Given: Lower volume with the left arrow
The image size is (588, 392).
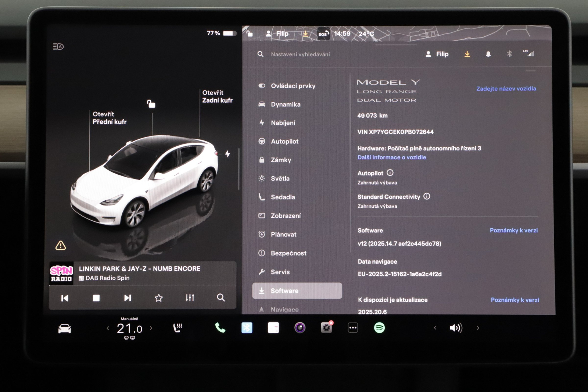Looking at the screenshot, I should 435,328.
